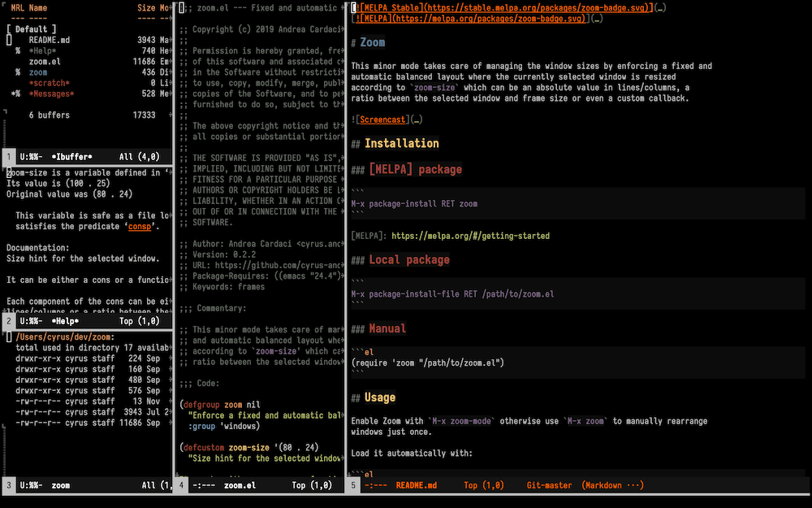The height and width of the screenshot is (508, 812).
Task: Select the zoom.el buffer row in Ibuffer
Action: [45, 62]
